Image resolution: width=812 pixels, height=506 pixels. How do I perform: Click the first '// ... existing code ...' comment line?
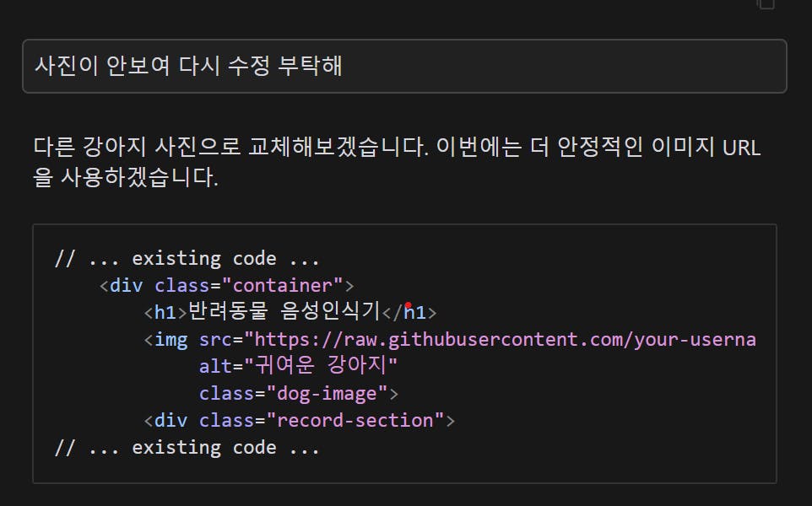click(x=187, y=258)
